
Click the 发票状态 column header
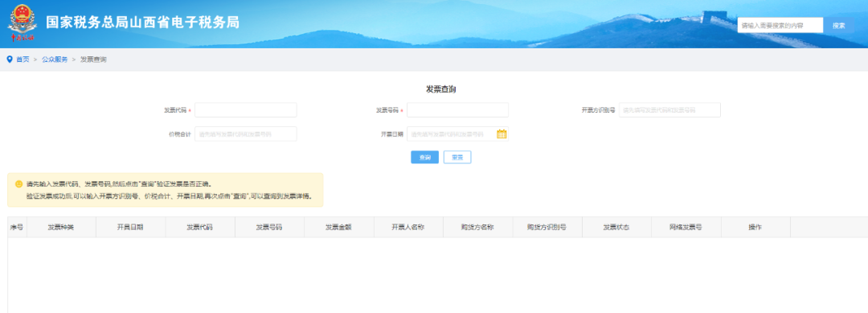point(616,227)
